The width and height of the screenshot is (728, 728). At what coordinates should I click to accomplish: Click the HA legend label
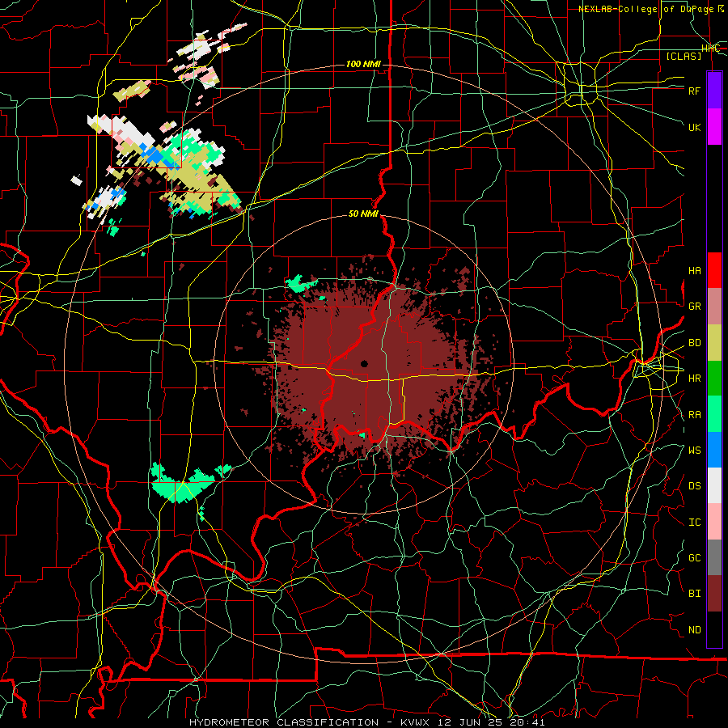(x=694, y=271)
